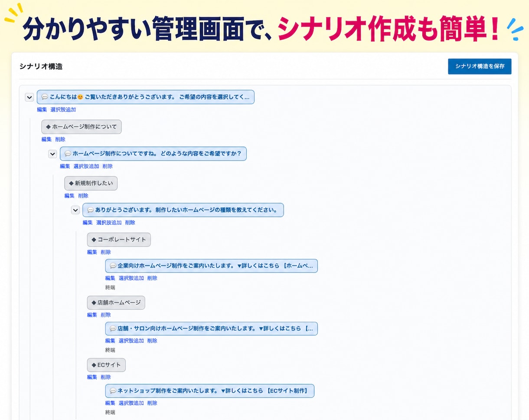Delete the コーポレートサイト choice
529x420 pixels.
[106, 252]
